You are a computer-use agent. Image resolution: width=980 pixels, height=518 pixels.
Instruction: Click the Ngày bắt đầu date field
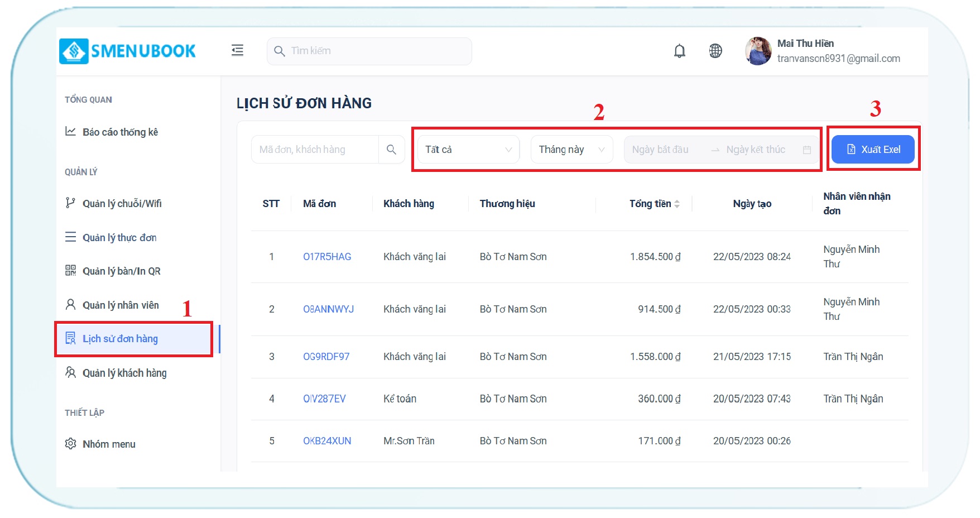point(660,150)
